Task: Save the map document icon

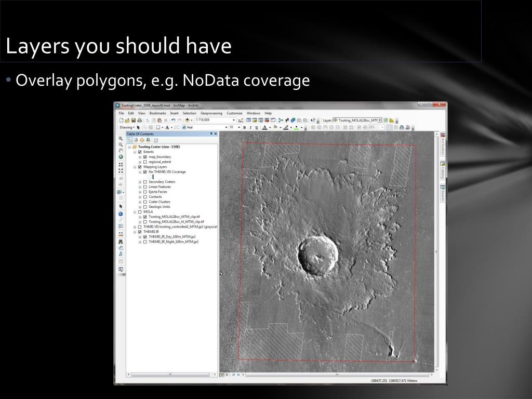Action: (x=134, y=121)
